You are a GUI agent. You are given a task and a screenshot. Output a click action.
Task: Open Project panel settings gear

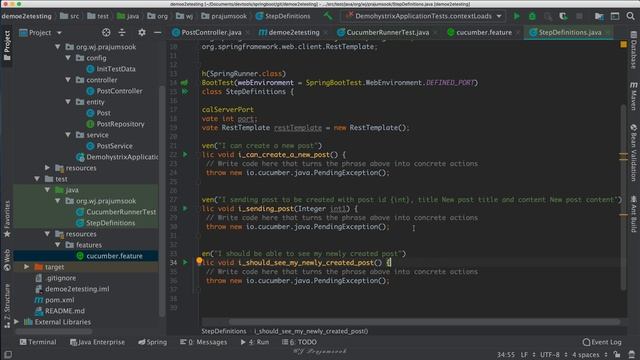pos(142,32)
